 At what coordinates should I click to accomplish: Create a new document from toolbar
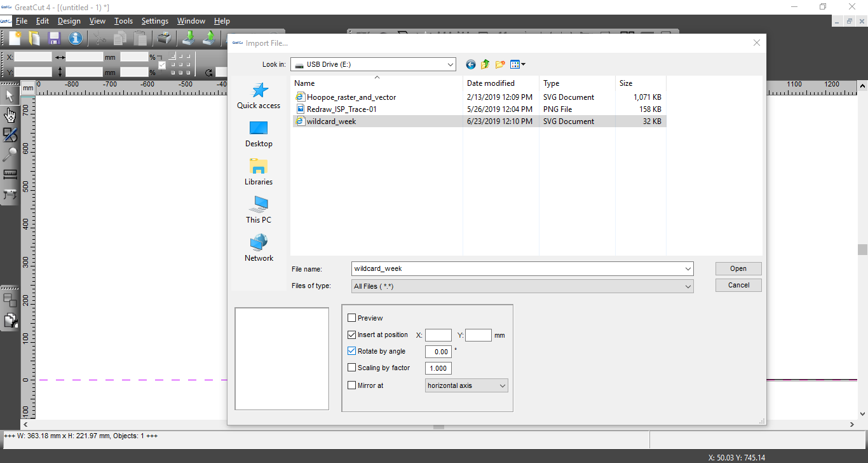14,38
